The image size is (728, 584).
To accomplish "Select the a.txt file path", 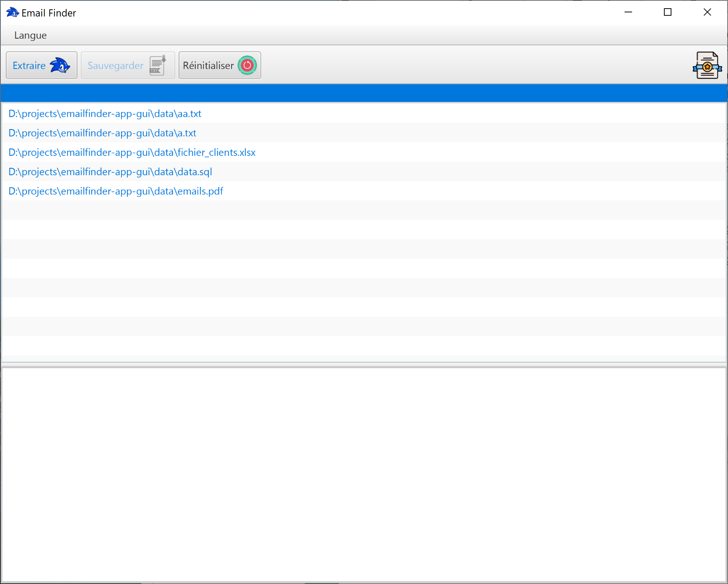I will click(x=102, y=133).
